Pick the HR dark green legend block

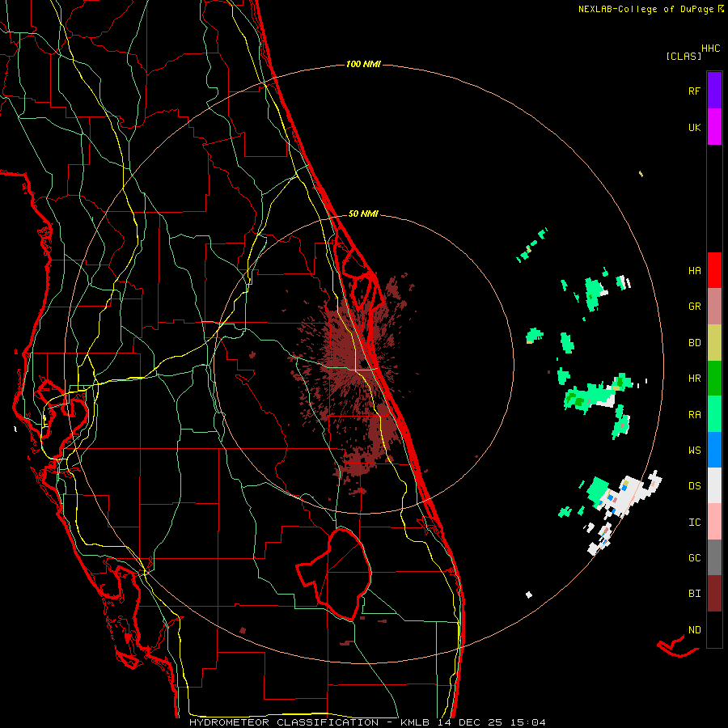click(714, 378)
